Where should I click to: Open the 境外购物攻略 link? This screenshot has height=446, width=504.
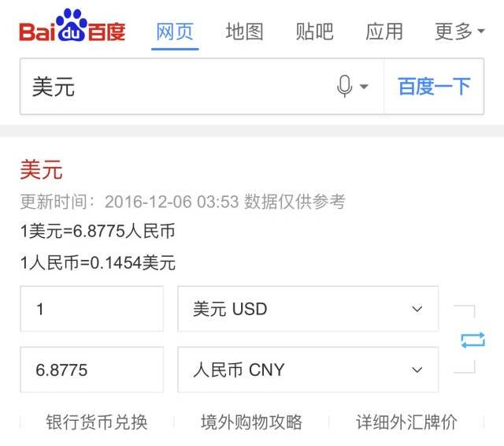252,422
